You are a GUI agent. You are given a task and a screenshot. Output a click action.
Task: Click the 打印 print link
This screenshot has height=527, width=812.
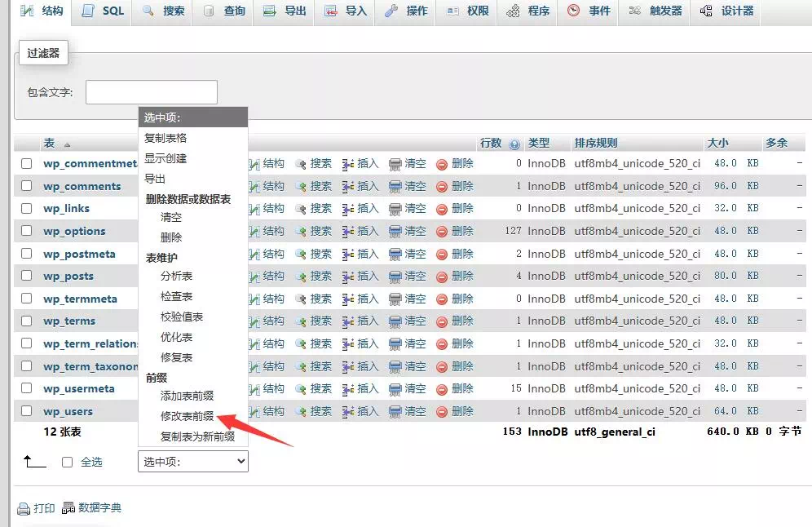pos(36,507)
